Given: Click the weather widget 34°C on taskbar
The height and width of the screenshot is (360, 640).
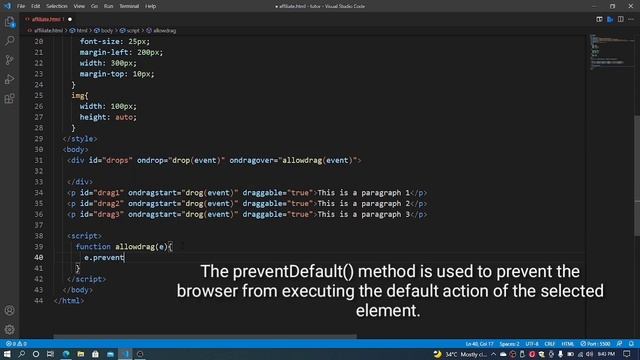Looking at the screenshot, I should point(460,354).
